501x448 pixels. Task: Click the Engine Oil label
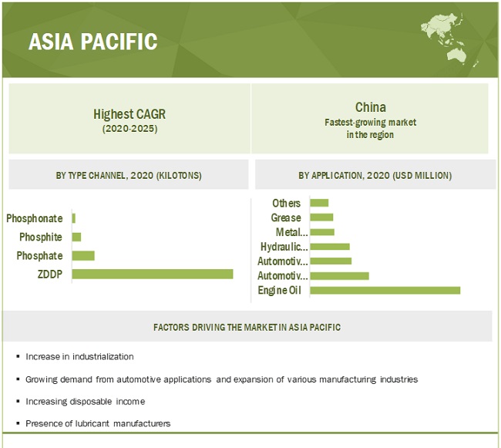click(280, 291)
